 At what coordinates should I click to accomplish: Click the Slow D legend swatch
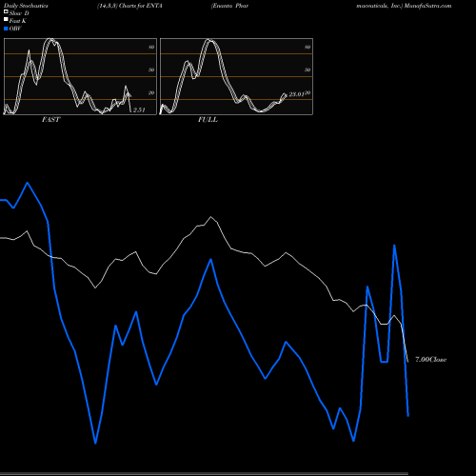(x=6, y=12)
